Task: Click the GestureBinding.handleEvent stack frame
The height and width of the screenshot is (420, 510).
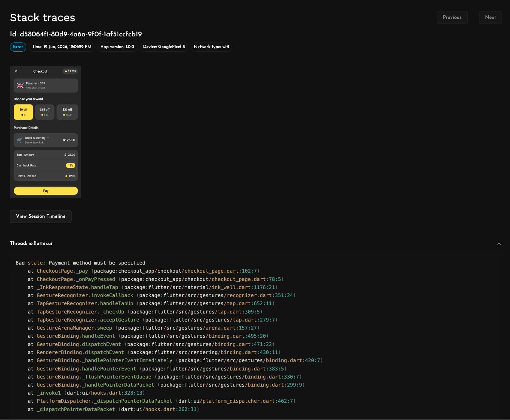Action: pyautogui.click(x=148, y=336)
